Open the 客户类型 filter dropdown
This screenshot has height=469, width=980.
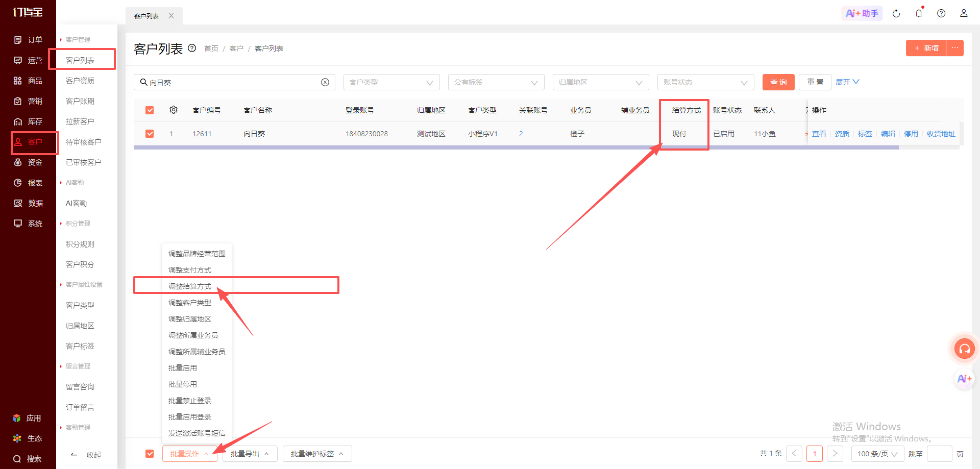pos(391,82)
